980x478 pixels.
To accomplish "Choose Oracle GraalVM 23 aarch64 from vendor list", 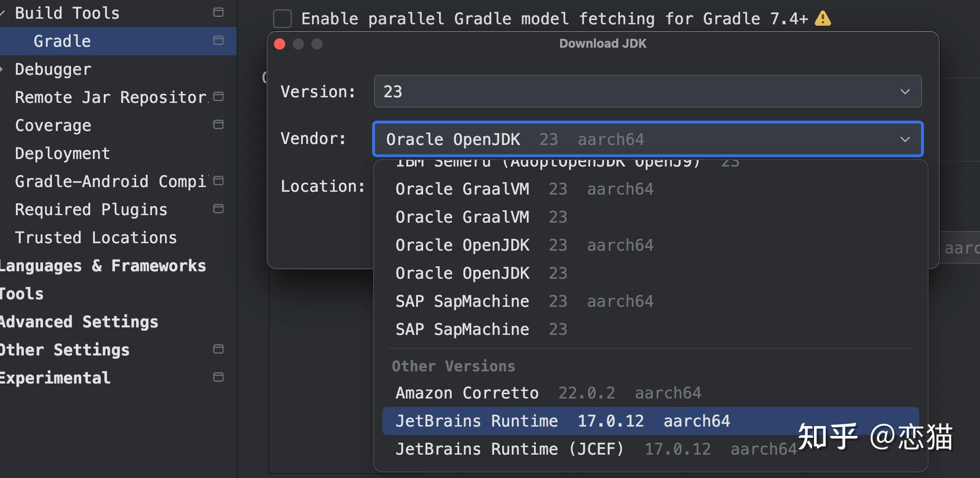I will 462,188.
